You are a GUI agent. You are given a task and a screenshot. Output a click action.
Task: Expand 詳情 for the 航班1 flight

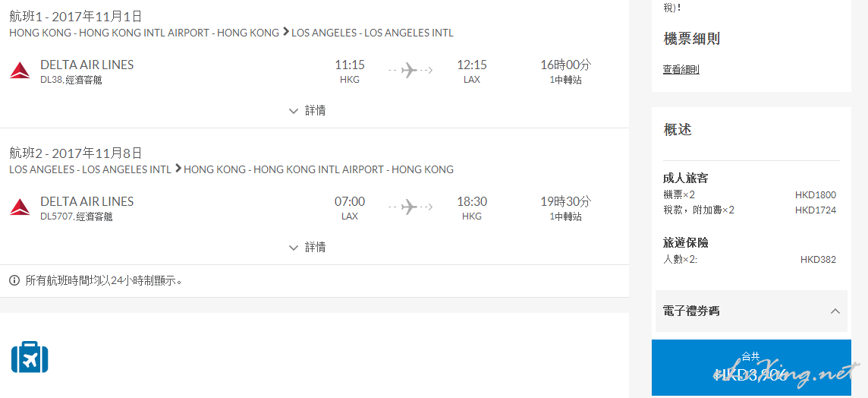click(x=307, y=111)
